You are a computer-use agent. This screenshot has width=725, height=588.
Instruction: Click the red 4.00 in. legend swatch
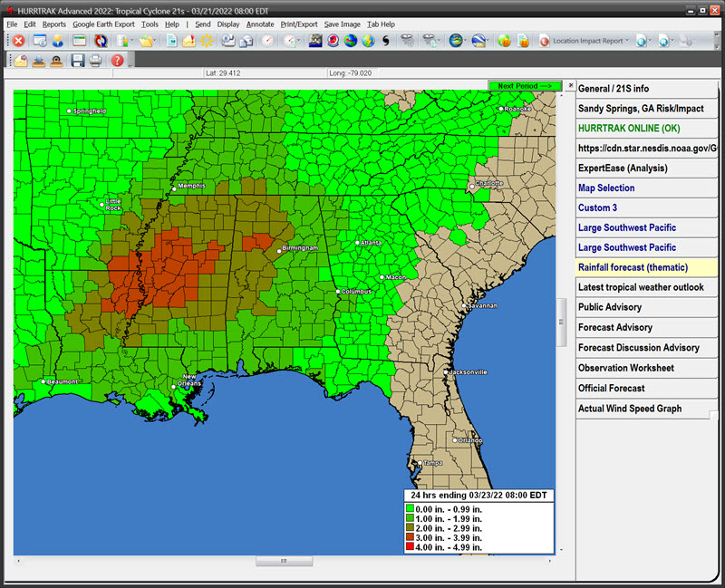pyautogui.click(x=409, y=546)
